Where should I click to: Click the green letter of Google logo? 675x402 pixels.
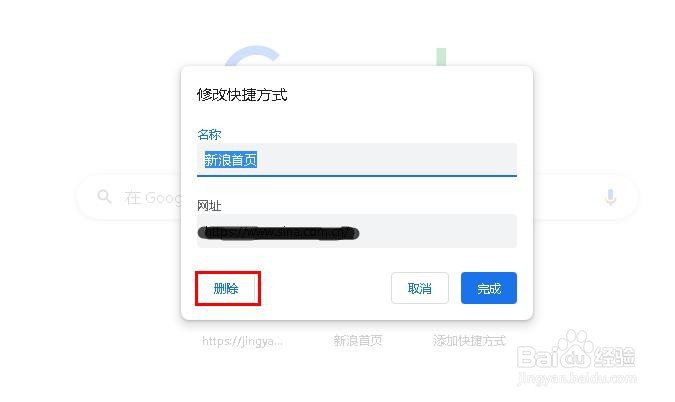441,57
